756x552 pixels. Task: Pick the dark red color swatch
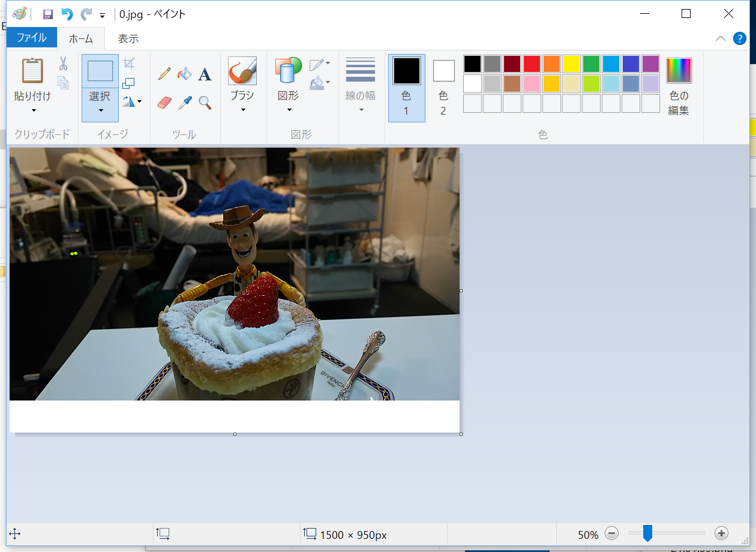coord(512,64)
